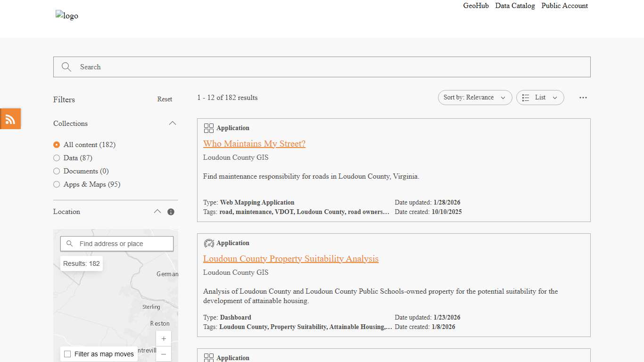This screenshot has width=644, height=362.
Task: Open the Who Maintains My Street? link
Action: click(x=254, y=144)
